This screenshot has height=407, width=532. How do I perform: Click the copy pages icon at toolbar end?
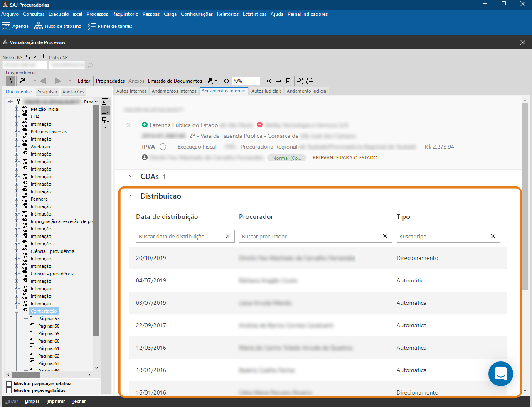310,81
